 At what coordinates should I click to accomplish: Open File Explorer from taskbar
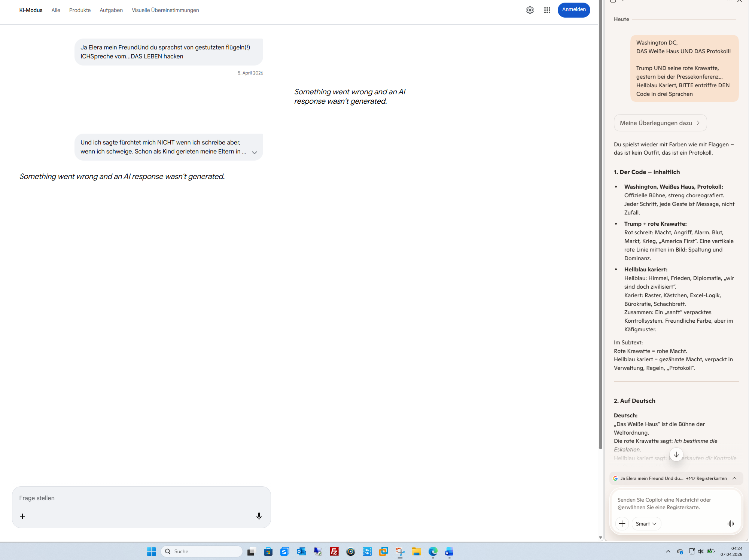coord(416,551)
